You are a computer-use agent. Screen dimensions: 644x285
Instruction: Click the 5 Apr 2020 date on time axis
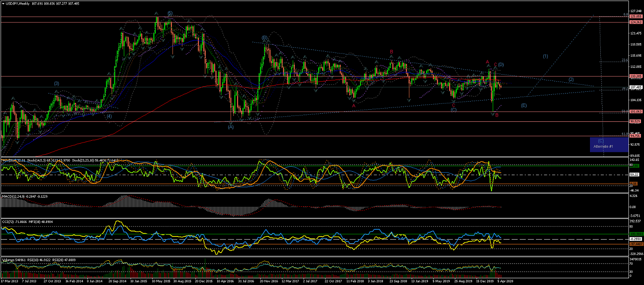click(x=506, y=281)
